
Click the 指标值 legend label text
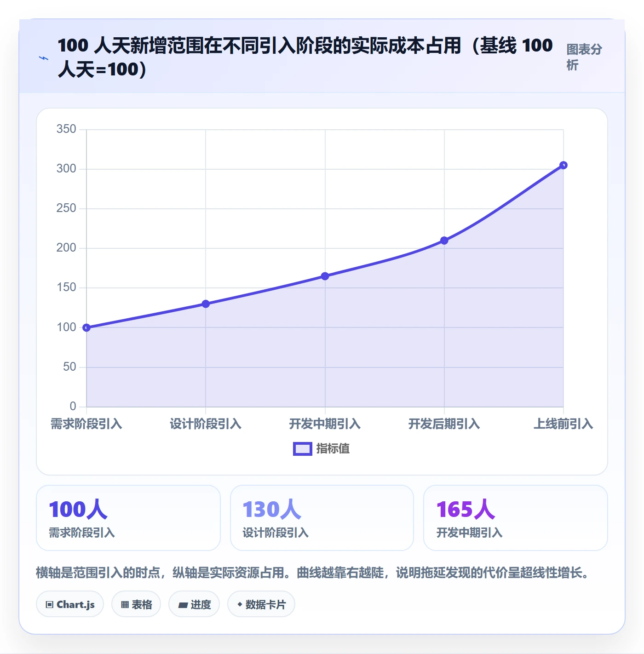pos(333,449)
